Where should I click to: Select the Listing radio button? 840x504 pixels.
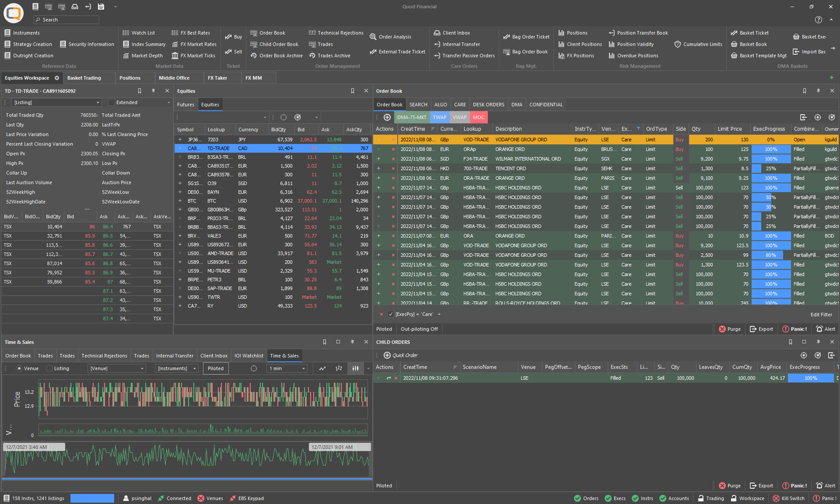pos(49,369)
